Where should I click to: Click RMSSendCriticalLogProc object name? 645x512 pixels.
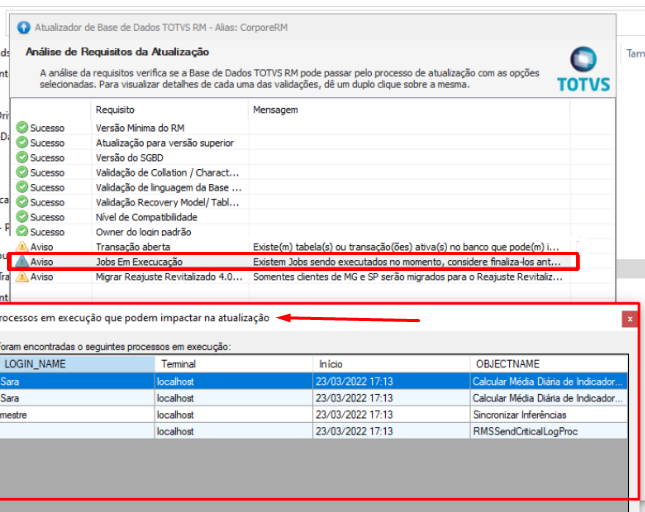(525, 431)
